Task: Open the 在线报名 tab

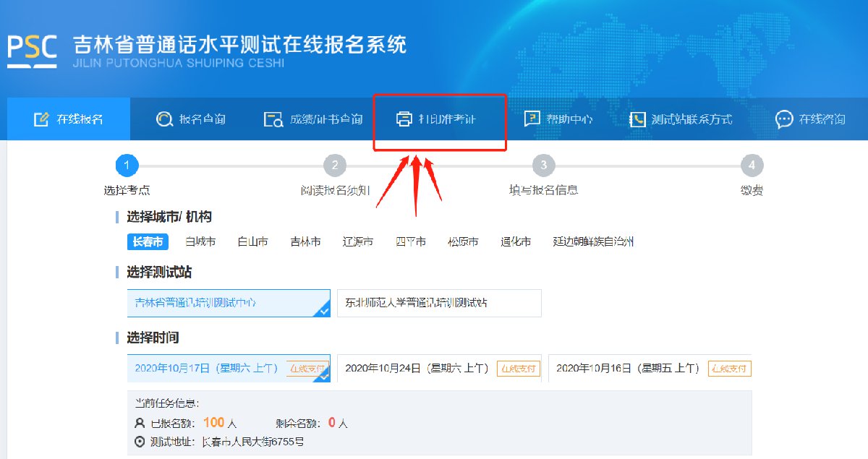Action: [69, 119]
